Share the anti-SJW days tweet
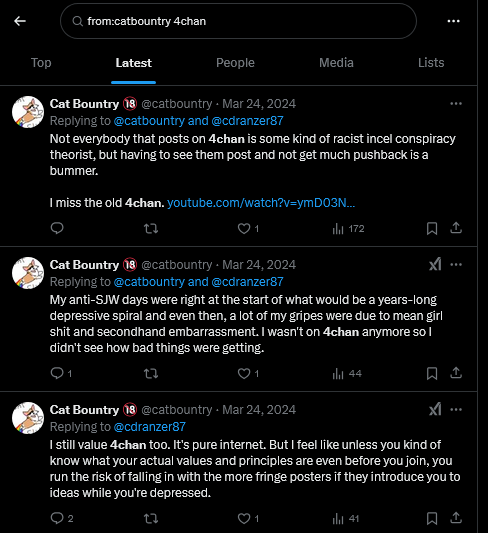The width and height of the screenshot is (488, 533). pos(456,373)
